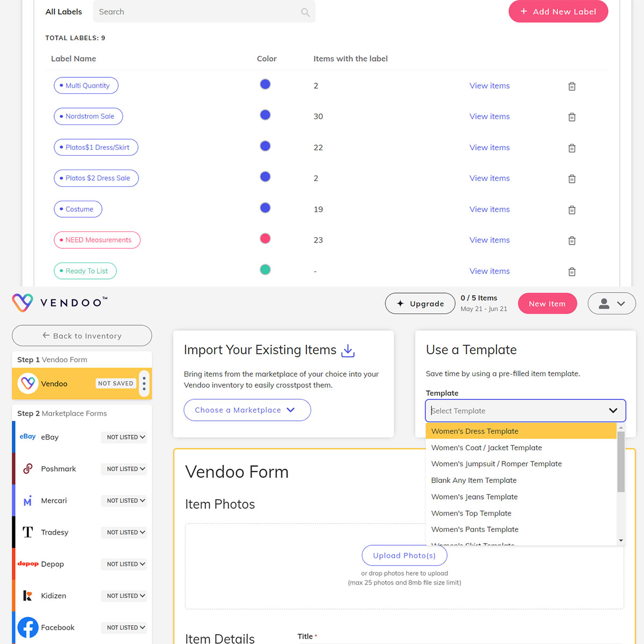
Task: Click the Select Template input field
Action: (x=525, y=411)
